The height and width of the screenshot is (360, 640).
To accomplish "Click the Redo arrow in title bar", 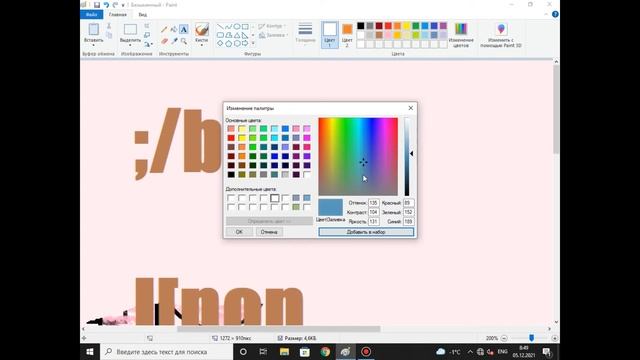I will (115, 5).
